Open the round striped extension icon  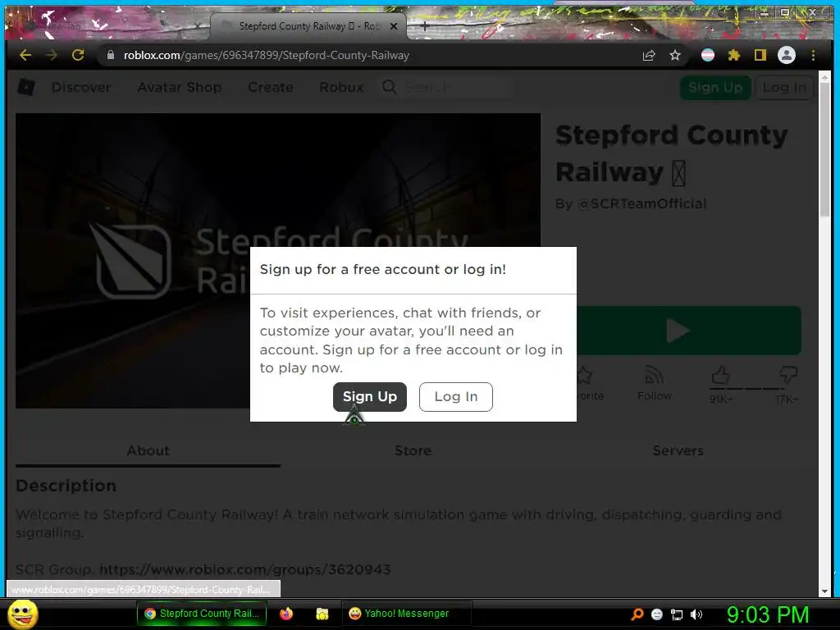point(708,55)
